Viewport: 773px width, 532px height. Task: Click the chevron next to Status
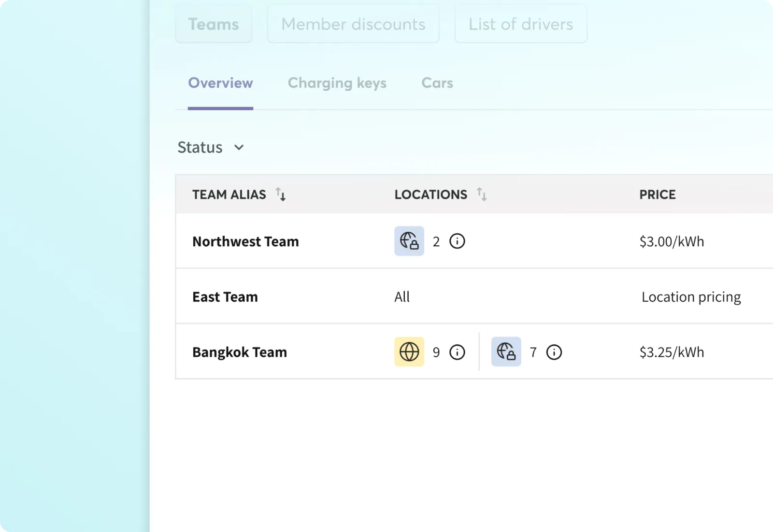click(239, 147)
